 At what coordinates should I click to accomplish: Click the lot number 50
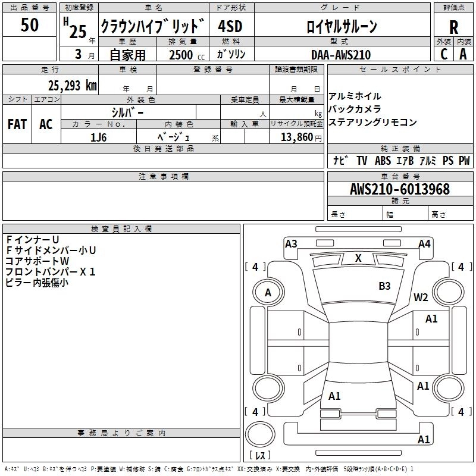pos(30,25)
